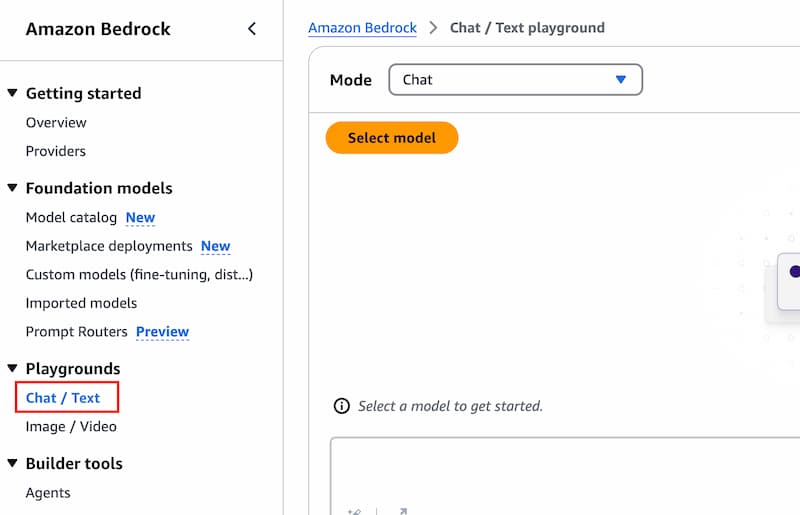
Task: Collapse the Getting started section triangle
Action: 13,93
